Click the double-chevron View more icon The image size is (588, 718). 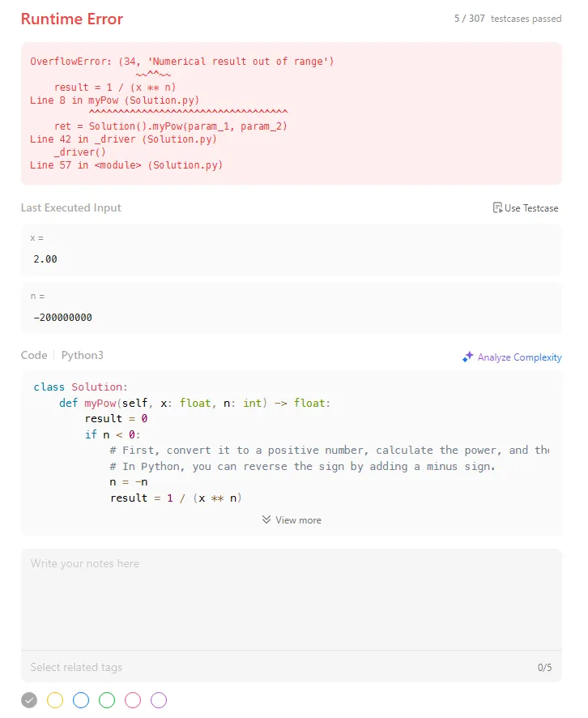[x=266, y=519]
